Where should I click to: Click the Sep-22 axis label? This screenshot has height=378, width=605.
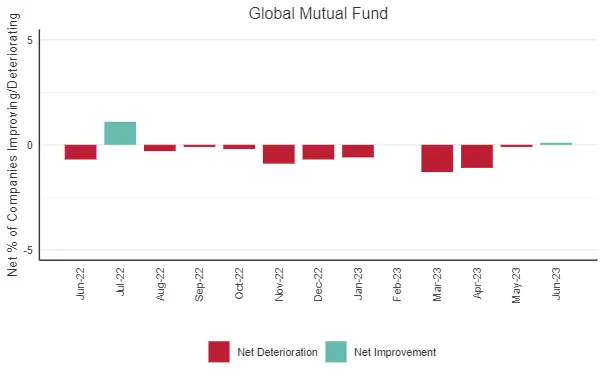click(x=199, y=285)
